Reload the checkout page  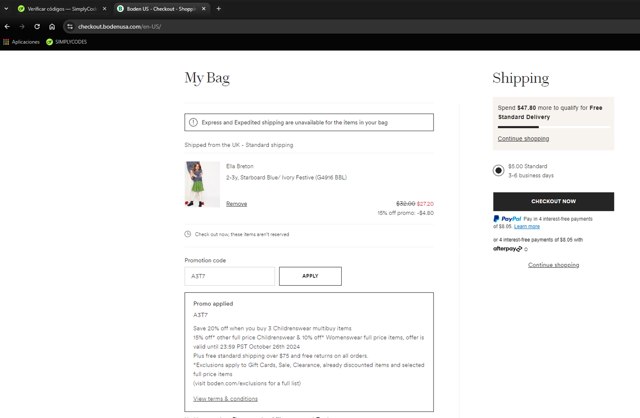coord(37,27)
